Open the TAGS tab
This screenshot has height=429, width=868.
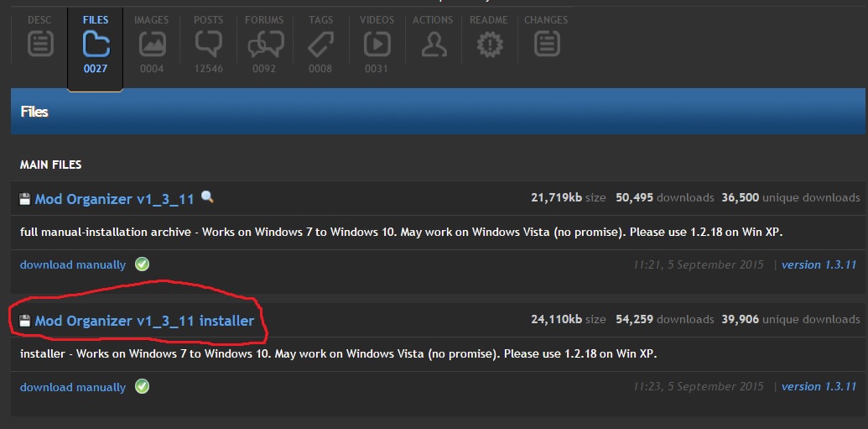(320, 44)
